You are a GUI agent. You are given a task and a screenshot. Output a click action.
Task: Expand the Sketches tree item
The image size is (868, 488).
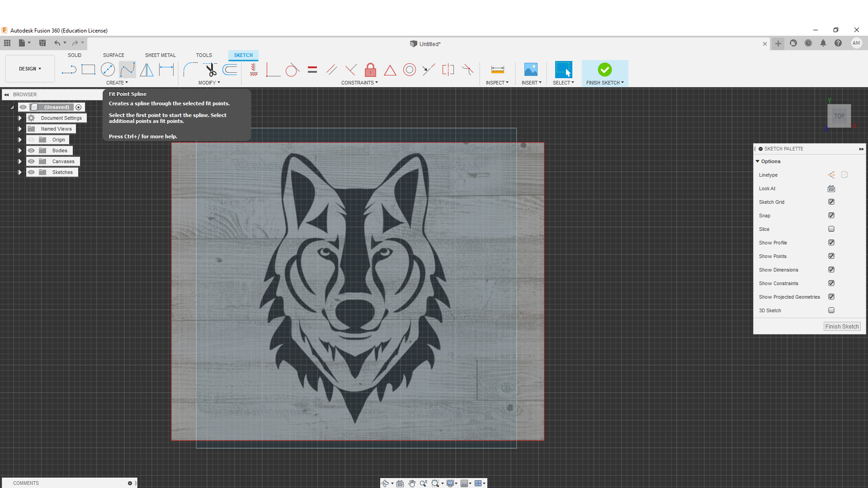click(19, 172)
